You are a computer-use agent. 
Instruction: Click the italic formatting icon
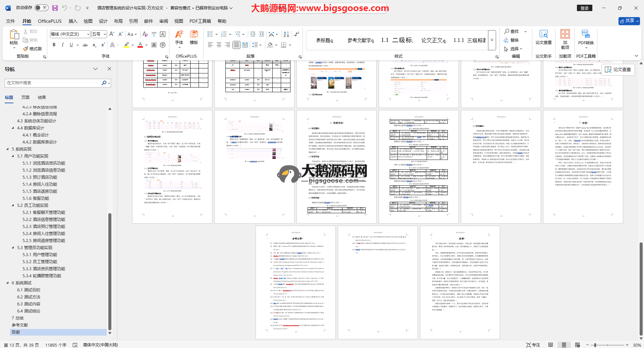click(62, 45)
